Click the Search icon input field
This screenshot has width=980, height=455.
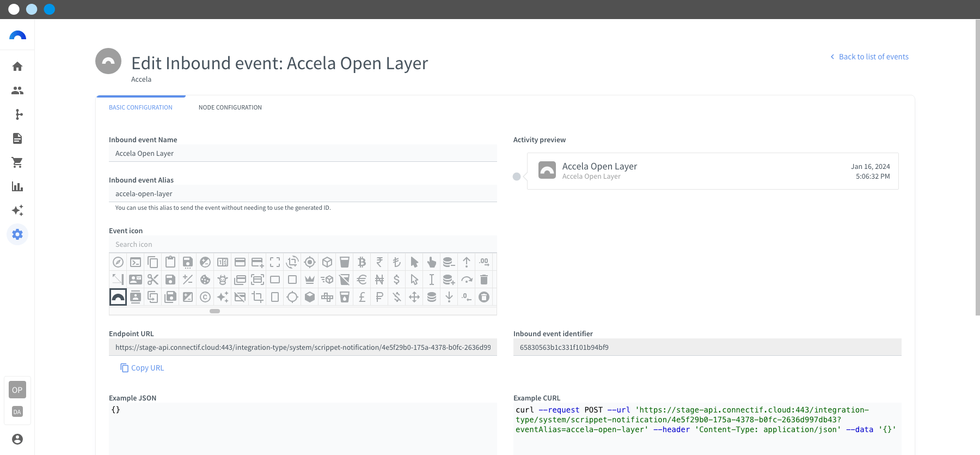pos(303,244)
